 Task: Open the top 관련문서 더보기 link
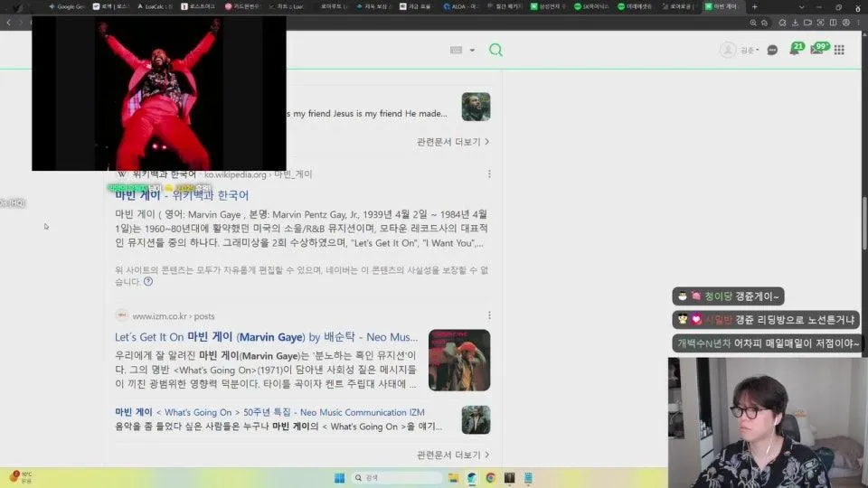coord(453,142)
